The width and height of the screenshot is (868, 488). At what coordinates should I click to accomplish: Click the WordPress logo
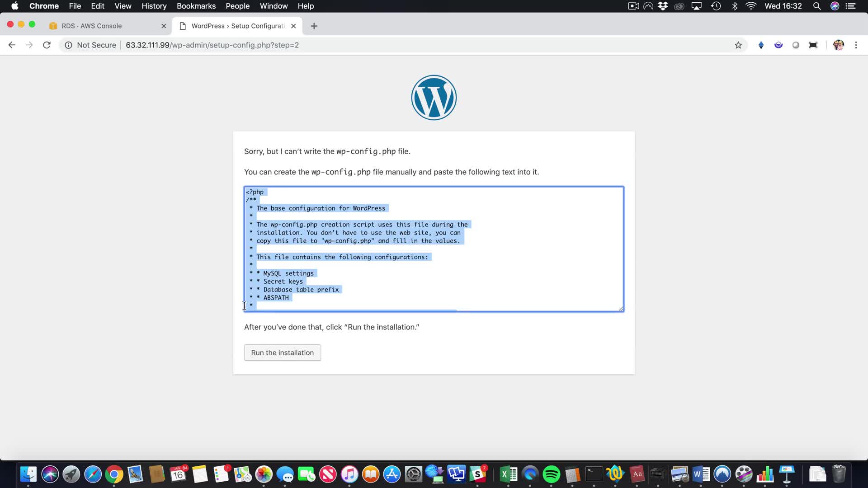(x=434, y=98)
